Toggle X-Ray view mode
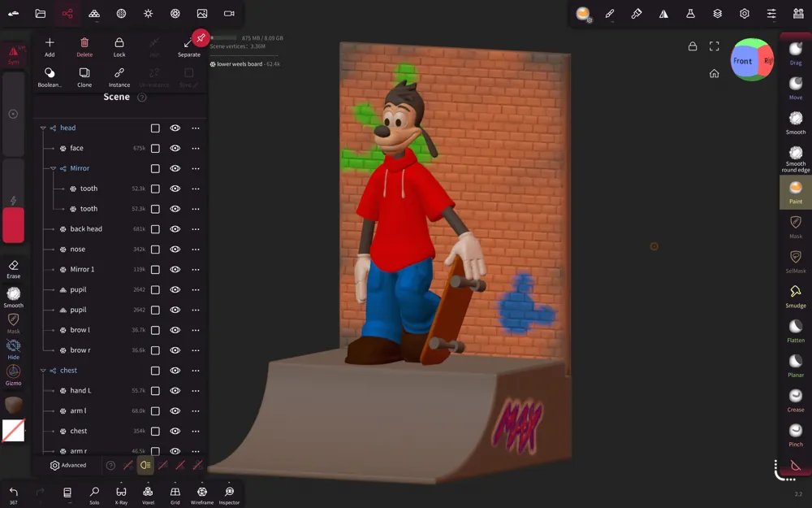812x508 pixels. click(121, 495)
